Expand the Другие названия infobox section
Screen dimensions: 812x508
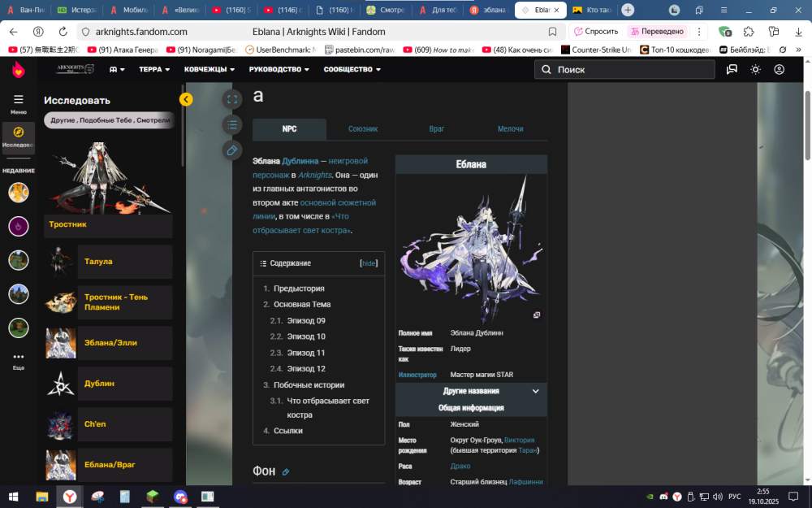(x=471, y=391)
